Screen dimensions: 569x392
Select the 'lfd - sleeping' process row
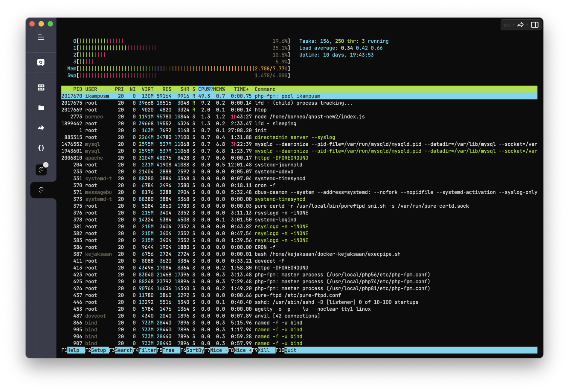[299, 123]
